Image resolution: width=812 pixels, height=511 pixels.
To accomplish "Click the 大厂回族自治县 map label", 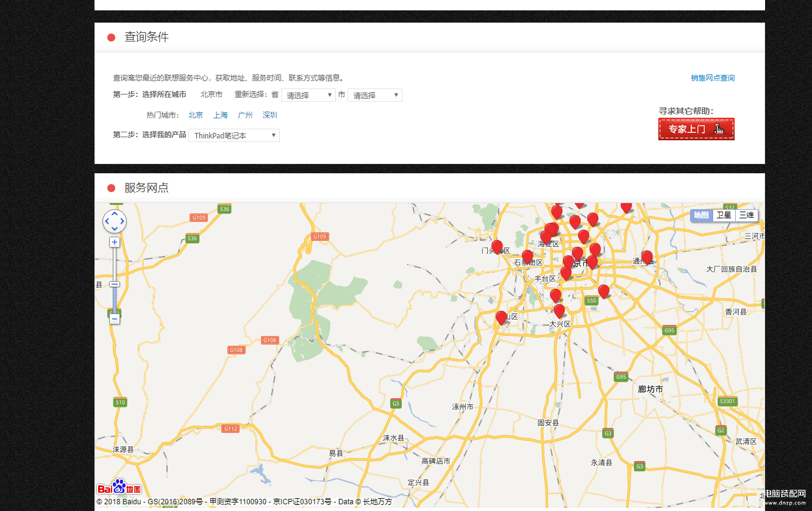I will tap(732, 269).
